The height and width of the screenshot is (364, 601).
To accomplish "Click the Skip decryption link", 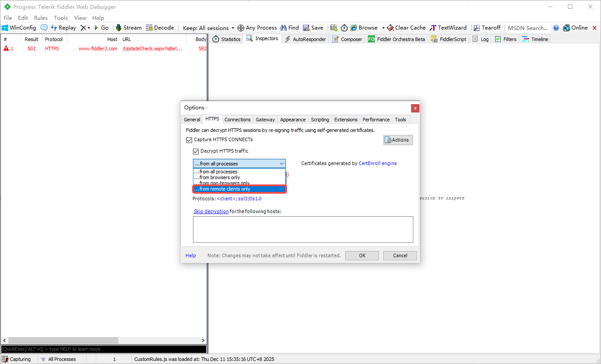I will click(x=211, y=211).
